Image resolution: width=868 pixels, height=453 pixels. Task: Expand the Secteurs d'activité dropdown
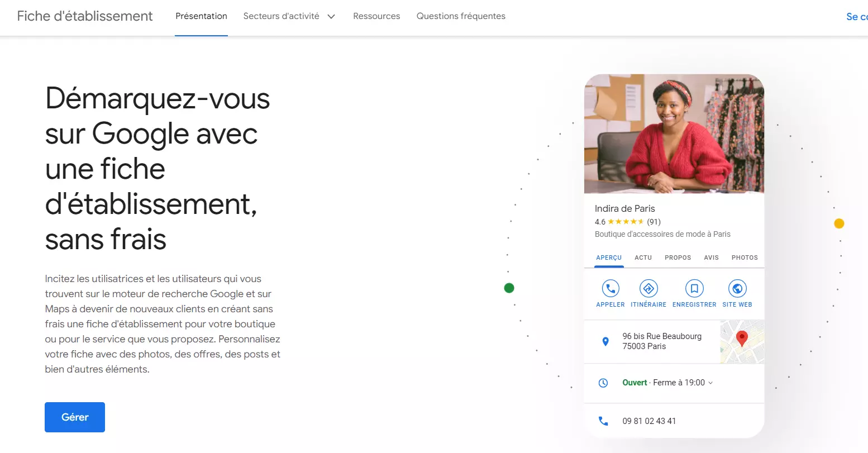289,16
